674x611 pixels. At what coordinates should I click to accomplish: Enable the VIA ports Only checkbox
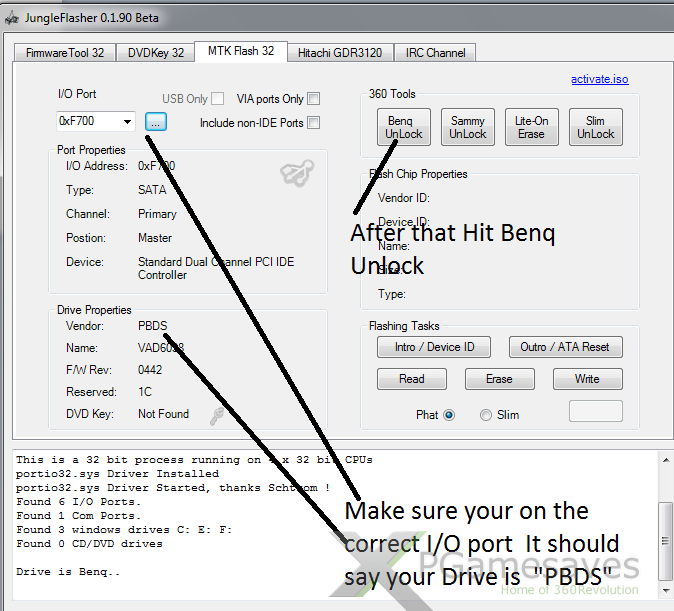(x=314, y=99)
